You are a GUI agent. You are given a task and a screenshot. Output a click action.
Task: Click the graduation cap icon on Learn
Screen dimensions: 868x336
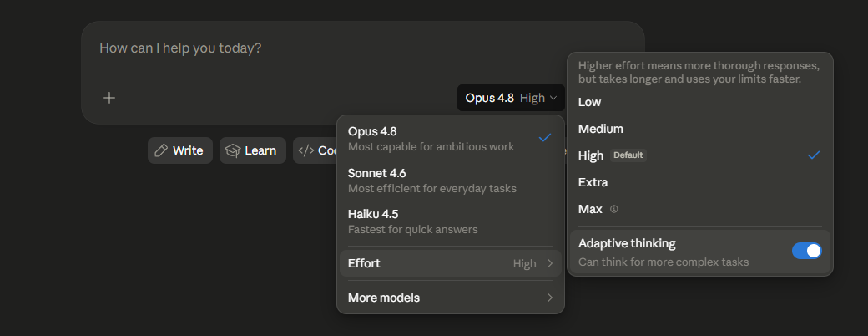pos(233,150)
